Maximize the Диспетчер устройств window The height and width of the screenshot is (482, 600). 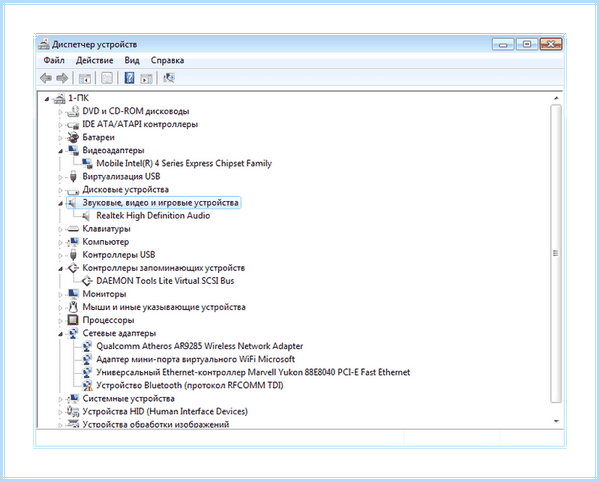tap(527, 44)
